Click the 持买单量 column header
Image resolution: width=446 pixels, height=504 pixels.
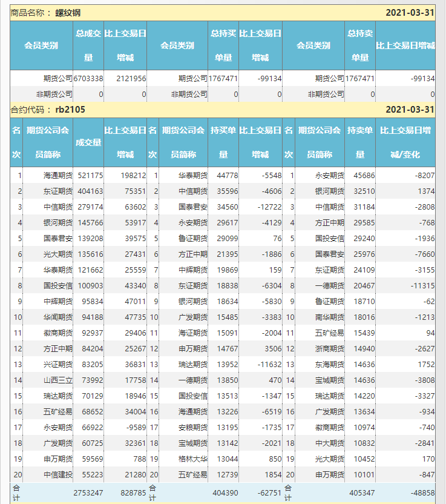coord(223,142)
